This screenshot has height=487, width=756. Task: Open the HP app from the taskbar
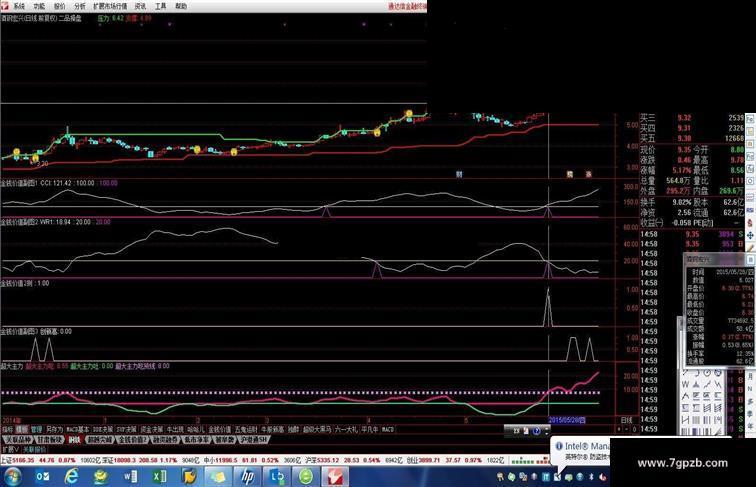[x=247, y=477]
